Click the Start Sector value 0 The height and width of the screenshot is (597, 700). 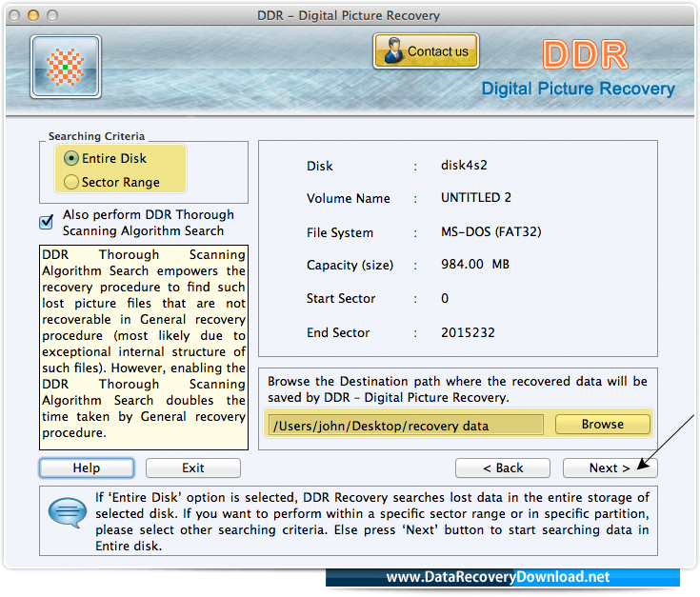[445, 298]
